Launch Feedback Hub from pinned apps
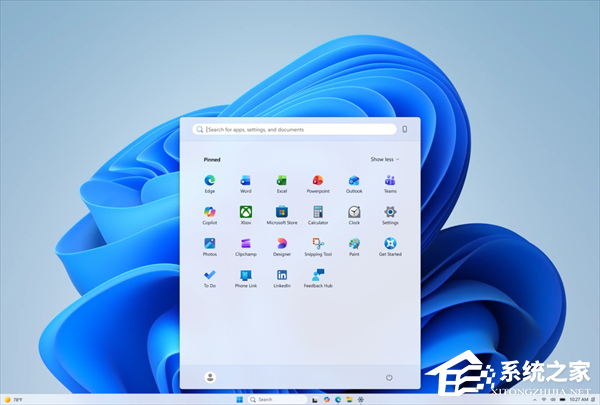The width and height of the screenshot is (600, 405). [318, 278]
